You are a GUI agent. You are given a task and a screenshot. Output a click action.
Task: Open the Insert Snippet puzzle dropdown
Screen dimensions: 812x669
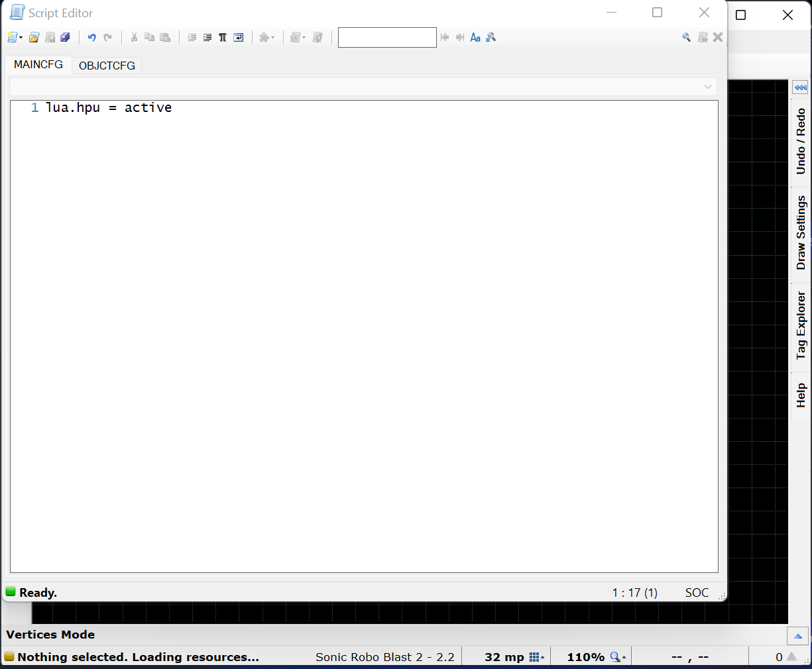pyautogui.click(x=266, y=38)
